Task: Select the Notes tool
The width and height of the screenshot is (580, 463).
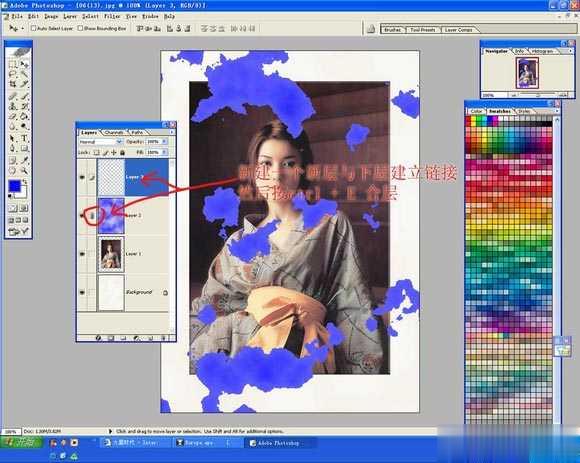Action: (13, 160)
